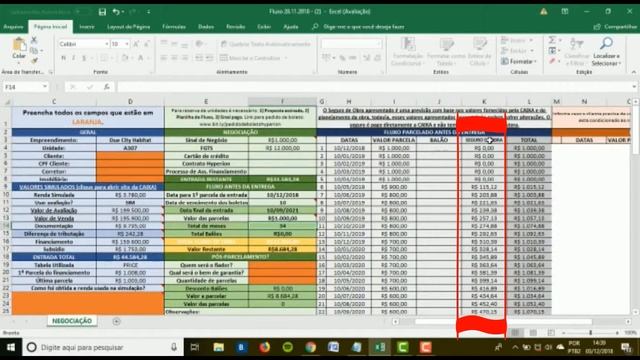The height and width of the screenshot is (360, 640).
Task: Select column D header
Action: [x=130, y=101]
